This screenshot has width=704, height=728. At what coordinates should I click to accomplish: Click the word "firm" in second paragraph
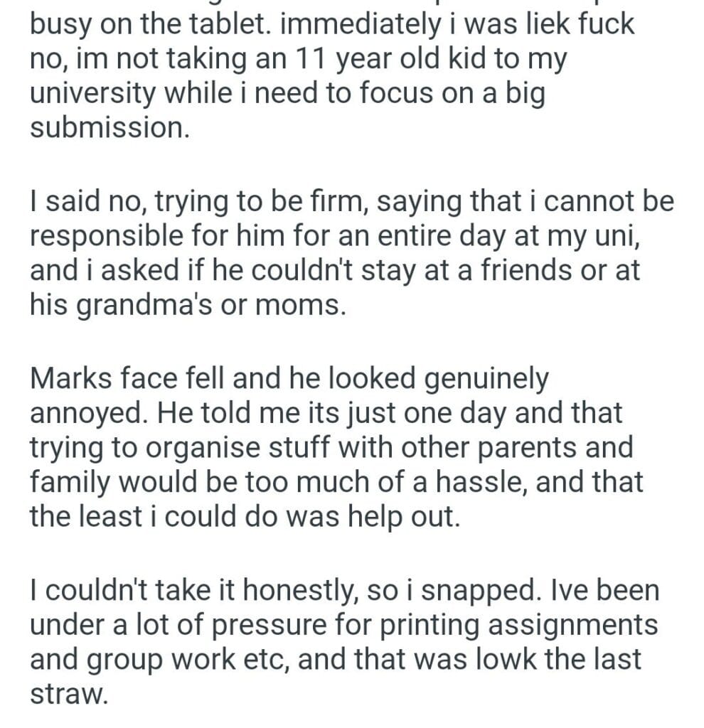336,203
